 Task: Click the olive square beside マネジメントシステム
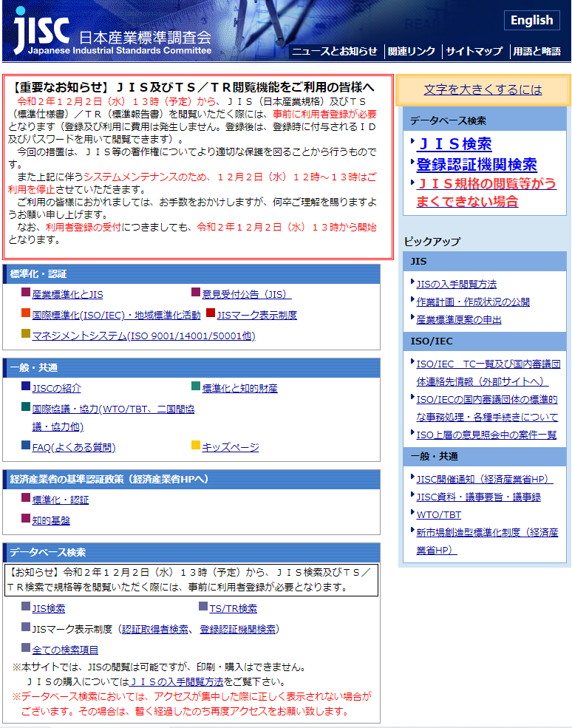tap(26, 333)
